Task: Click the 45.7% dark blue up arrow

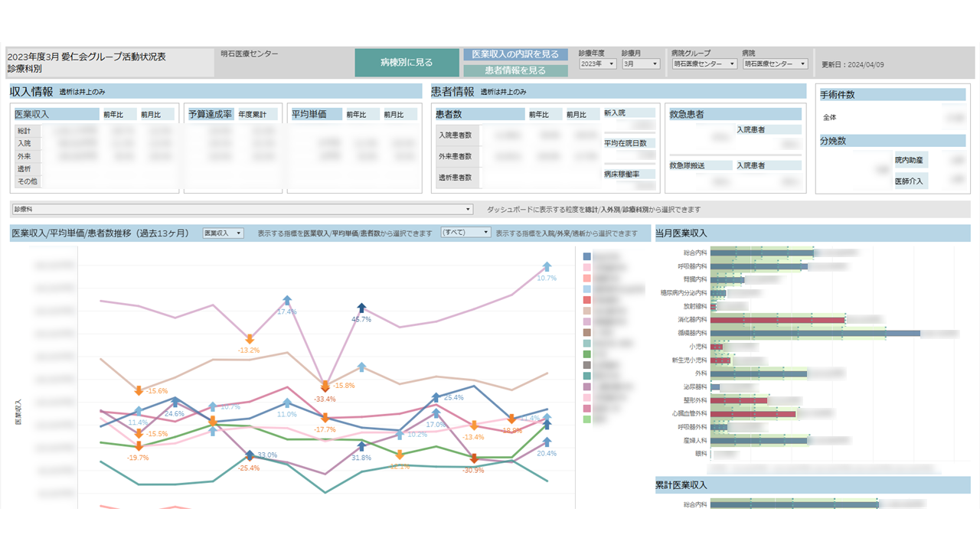Action: 361,307
